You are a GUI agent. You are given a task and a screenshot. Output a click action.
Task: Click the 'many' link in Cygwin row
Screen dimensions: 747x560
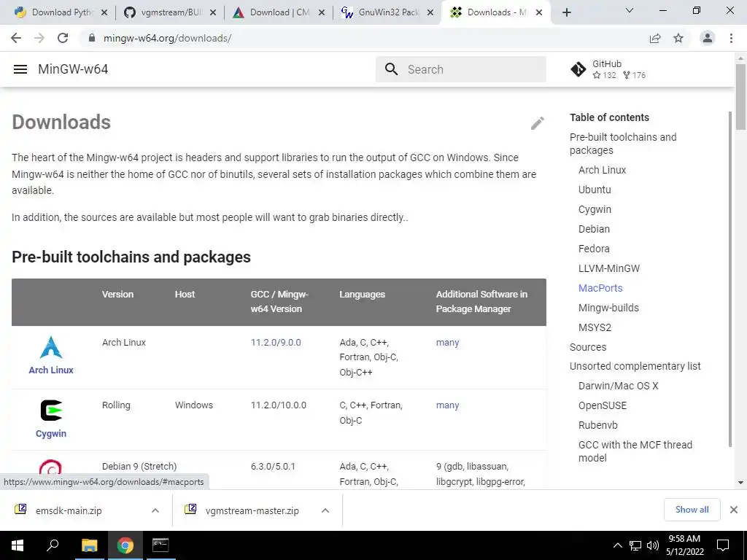[447, 405]
